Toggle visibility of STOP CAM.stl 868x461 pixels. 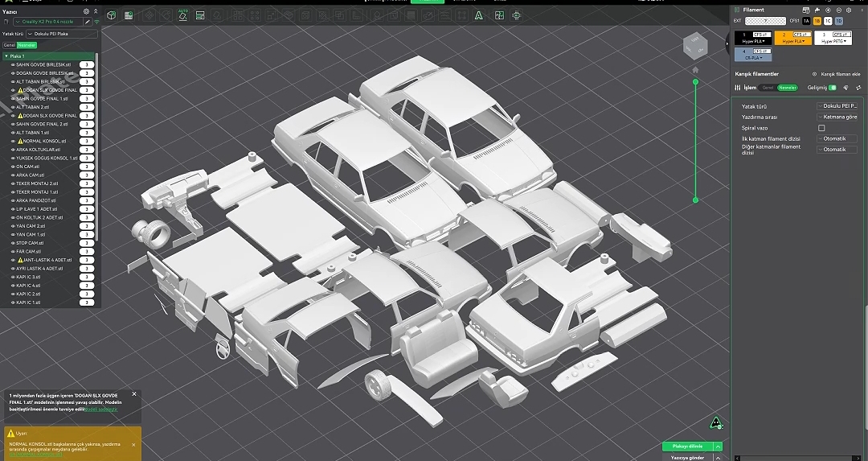pyautogui.click(x=14, y=243)
